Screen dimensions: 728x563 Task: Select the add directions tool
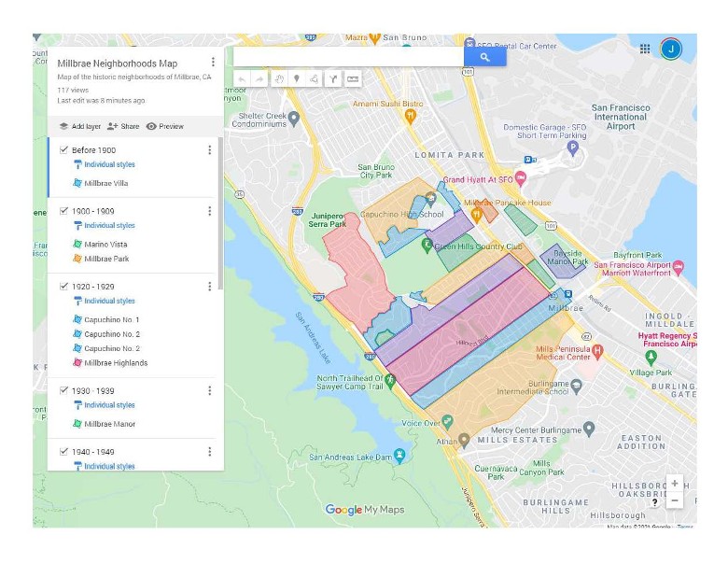pos(333,79)
